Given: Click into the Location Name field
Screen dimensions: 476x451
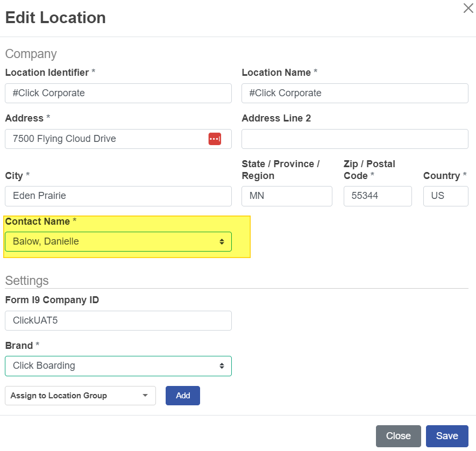Looking at the screenshot, I should click(354, 93).
